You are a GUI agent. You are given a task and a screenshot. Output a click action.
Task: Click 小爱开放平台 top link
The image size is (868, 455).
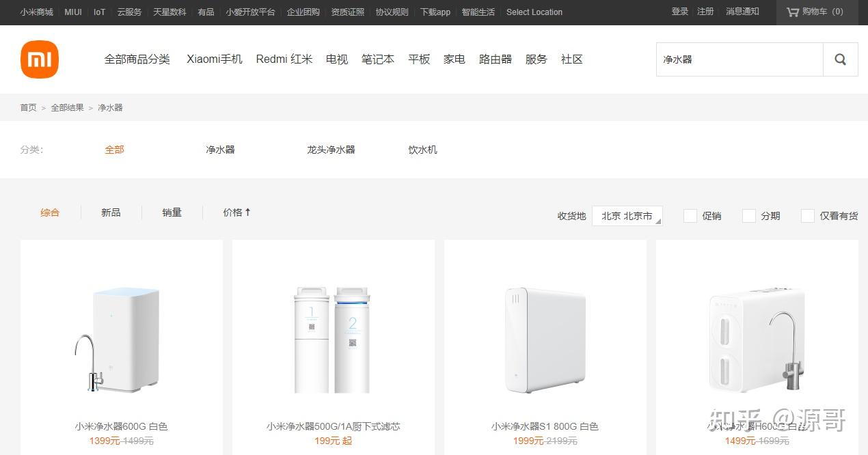(x=250, y=12)
